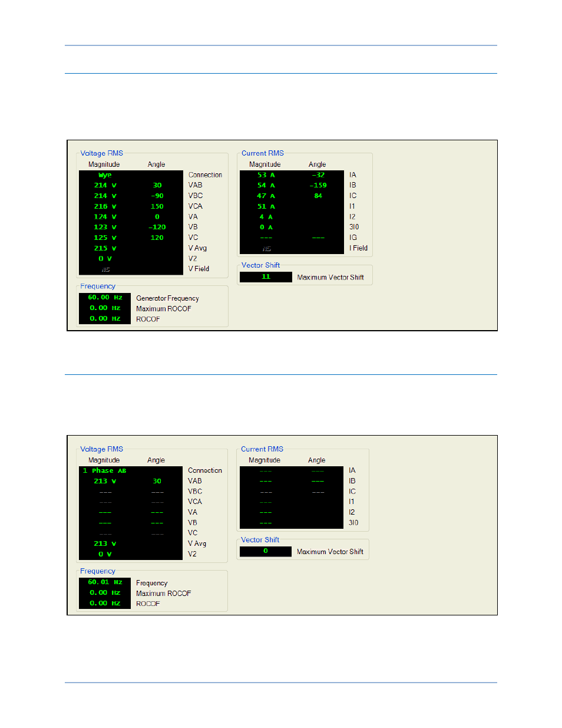Click the 'IG' row label
Viewport: 562px width, 728px height.
click(353, 238)
